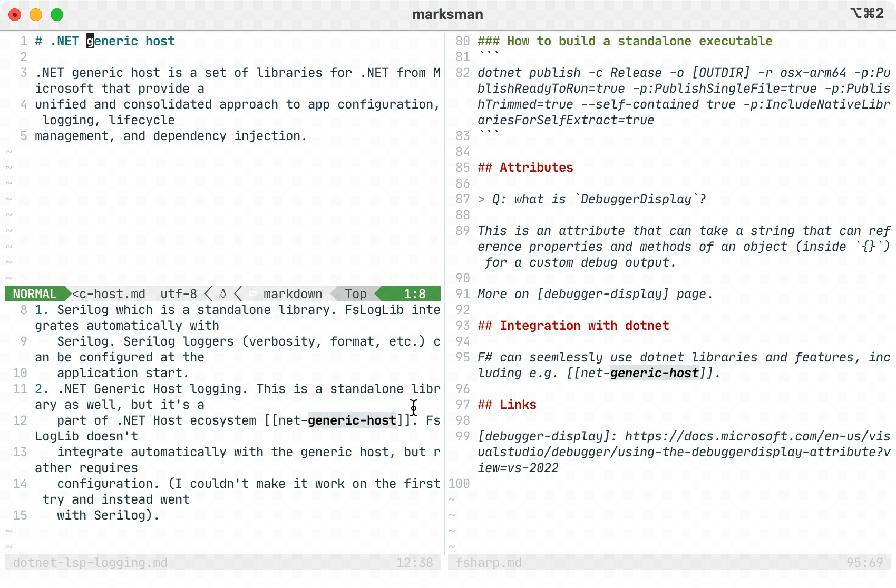Click line number 80 in right pane
Image resolution: width=896 pixels, height=588 pixels.
(x=463, y=41)
